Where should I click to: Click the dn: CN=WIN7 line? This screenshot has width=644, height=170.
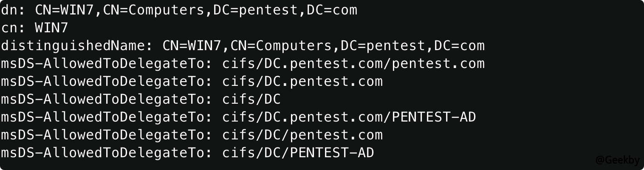coord(179,10)
